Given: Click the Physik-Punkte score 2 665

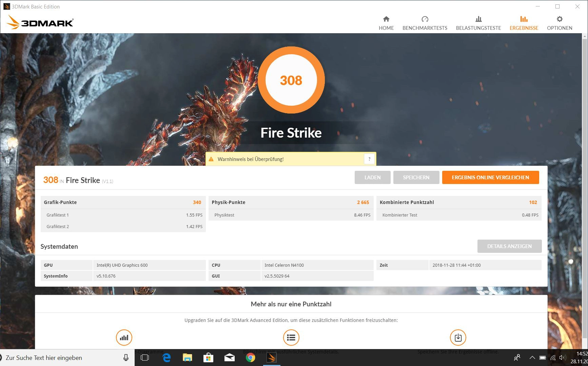Looking at the screenshot, I should pos(363,202).
